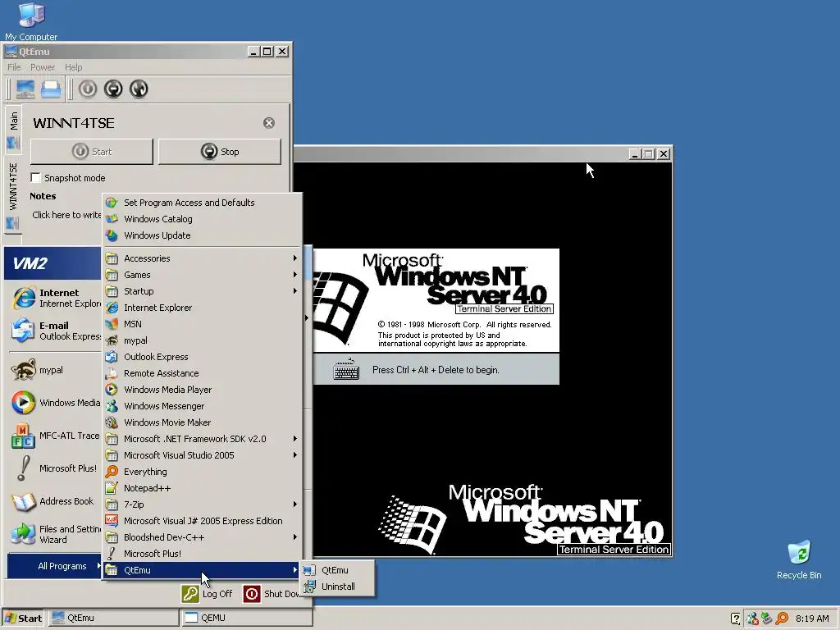This screenshot has width=840, height=630.
Task: Expand Microsoft Visual Studio 2005 submenu
Action: [203, 455]
